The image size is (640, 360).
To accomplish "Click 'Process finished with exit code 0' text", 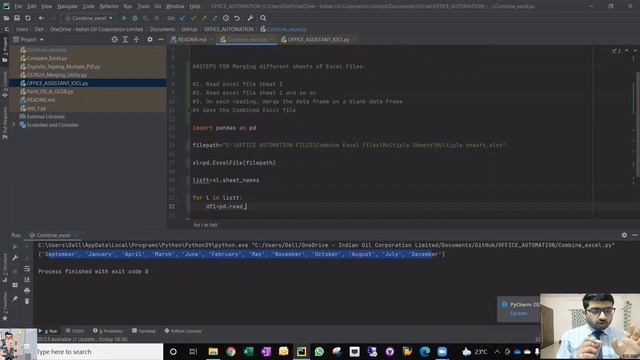I will pyautogui.click(x=93, y=271).
